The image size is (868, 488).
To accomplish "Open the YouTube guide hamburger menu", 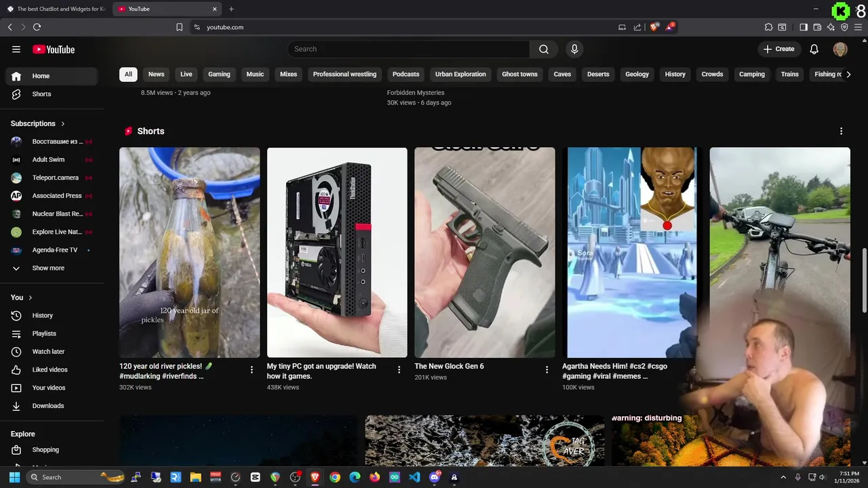I will (x=16, y=49).
